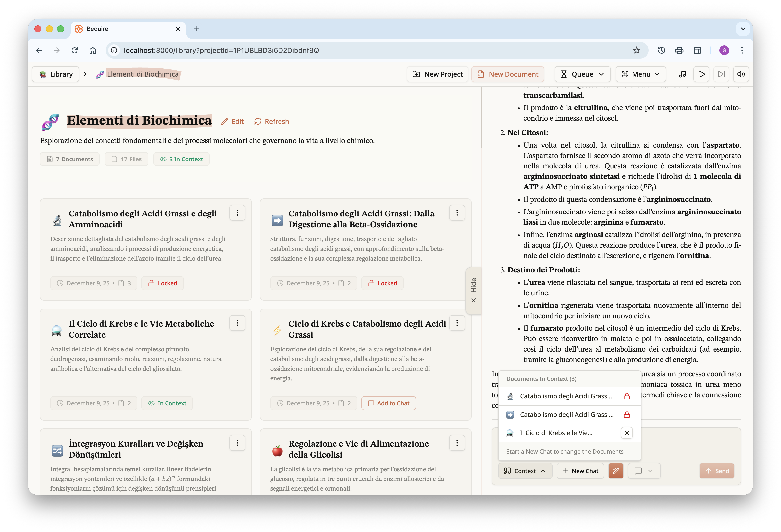Go to Library breadcrumb
781x532 pixels.
(56, 74)
